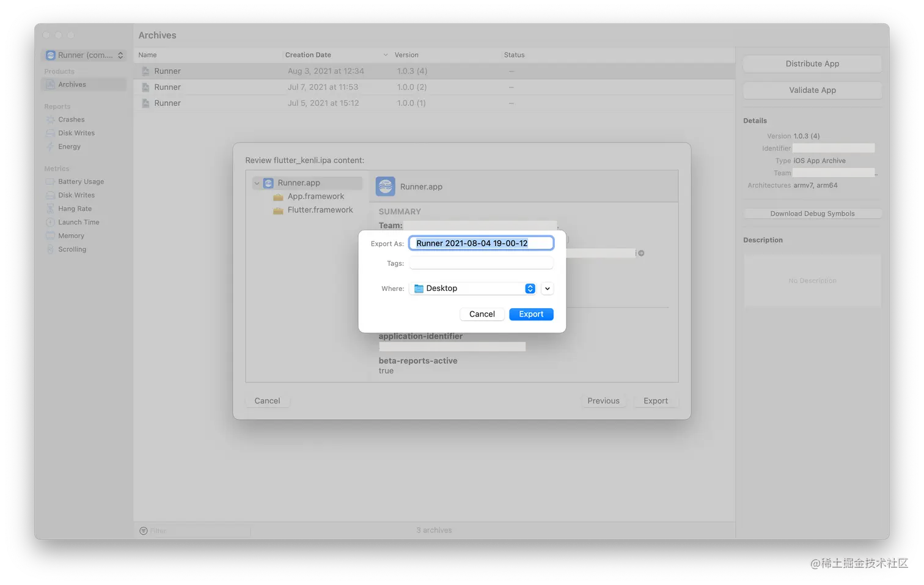Open Crashes report in sidebar
Image resolution: width=924 pixels, height=585 pixels.
(x=71, y=120)
